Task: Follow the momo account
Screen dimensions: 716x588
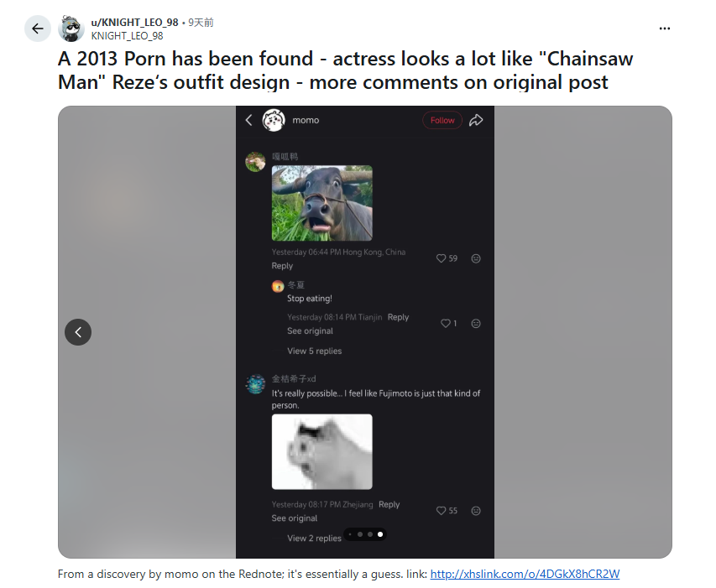Action: pos(442,121)
